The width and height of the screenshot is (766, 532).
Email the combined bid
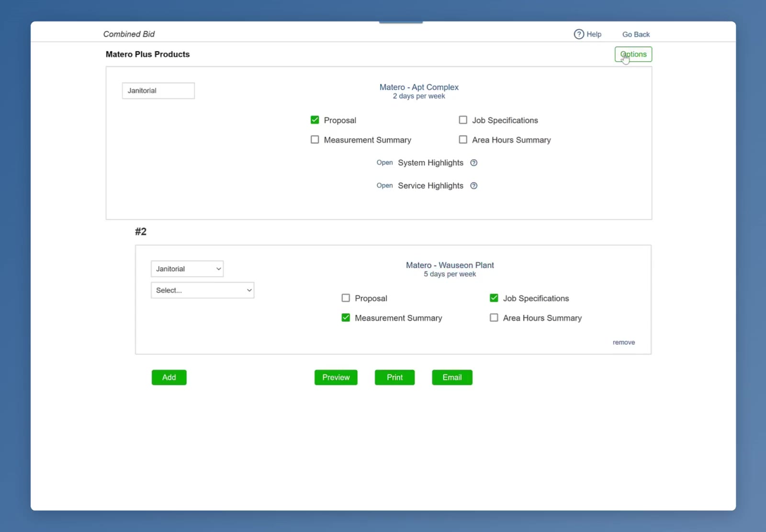452,377
